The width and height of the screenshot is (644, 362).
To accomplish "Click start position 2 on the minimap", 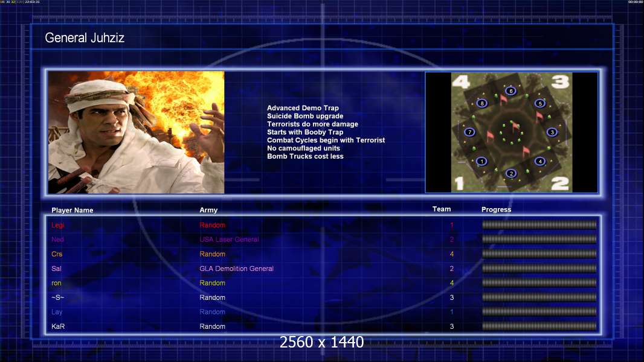I will [x=511, y=173].
